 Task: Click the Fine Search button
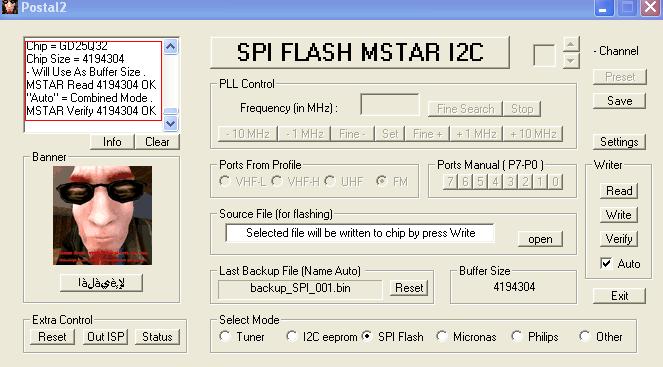point(465,109)
